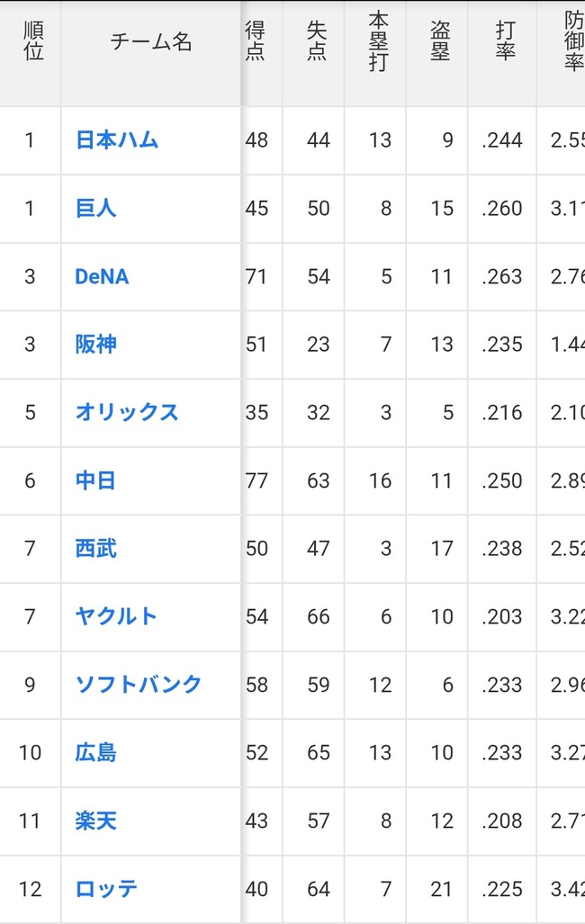Open the 巨人 team link
This screenshot has width=585, height=924.
(x=96, y=209)
